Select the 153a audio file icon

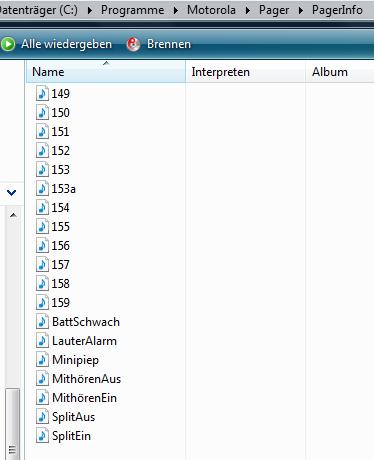tap(42, 188)
